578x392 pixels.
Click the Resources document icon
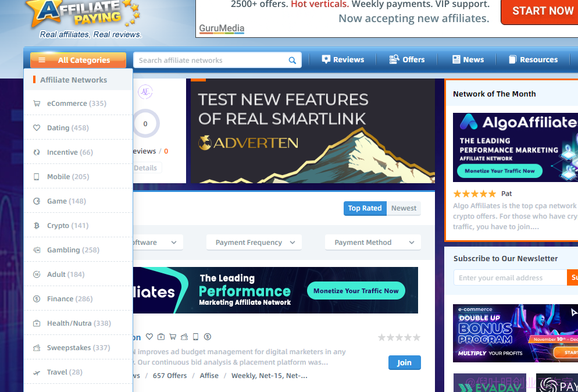click(x=512, y=60)
